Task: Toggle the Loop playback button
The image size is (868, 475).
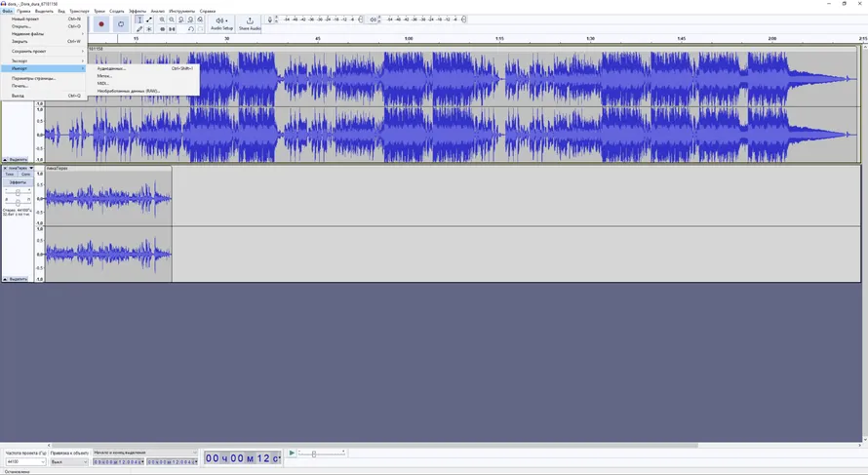Action: [121, 23]
